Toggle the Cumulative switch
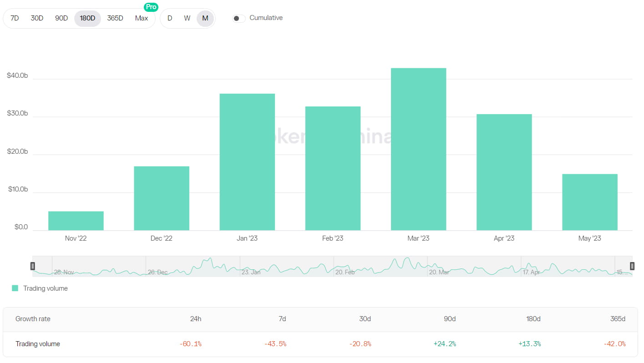 coord(238,18)
